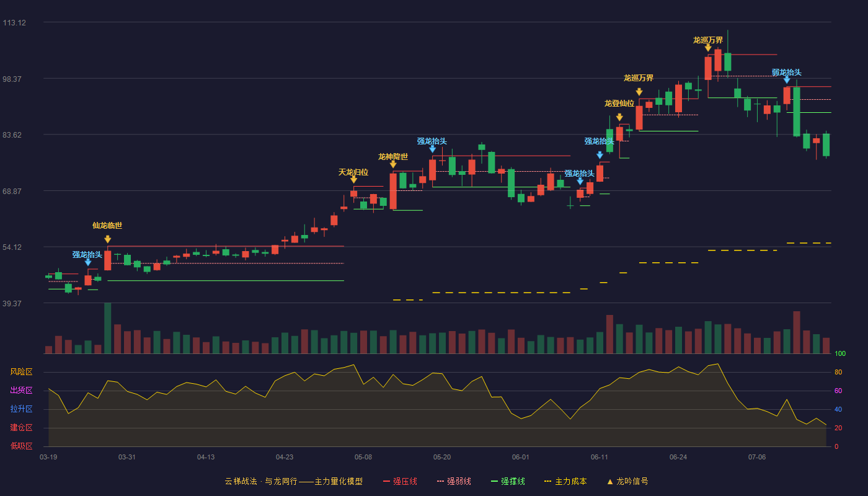The image size is (868, 496).
Task: Click the magenta 60 indicator scale value
Action: (x=838, y=391)
